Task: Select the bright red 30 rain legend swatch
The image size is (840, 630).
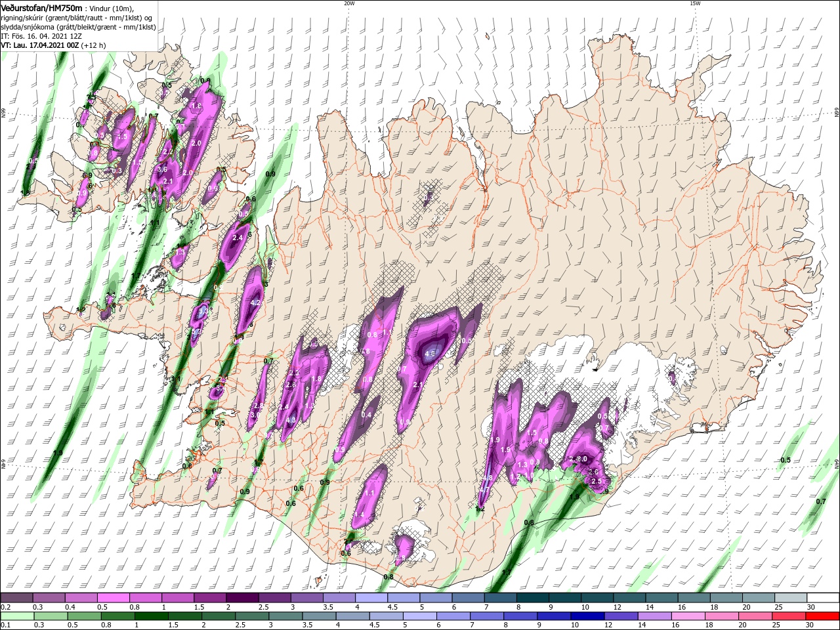Action: (x=822, y=616)
